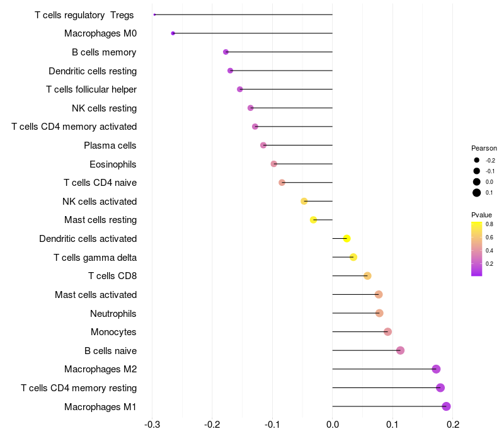Click the T cells CD8 orange dot
504x441 pixels.
(367, 276)
